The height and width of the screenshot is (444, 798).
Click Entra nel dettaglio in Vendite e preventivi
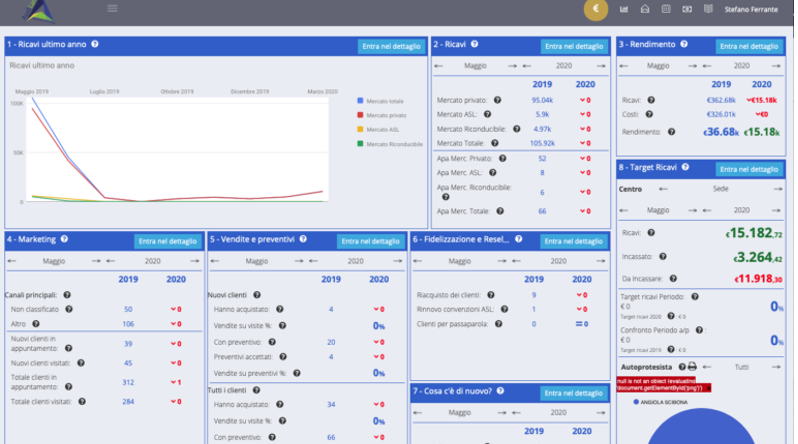[370, 241]
